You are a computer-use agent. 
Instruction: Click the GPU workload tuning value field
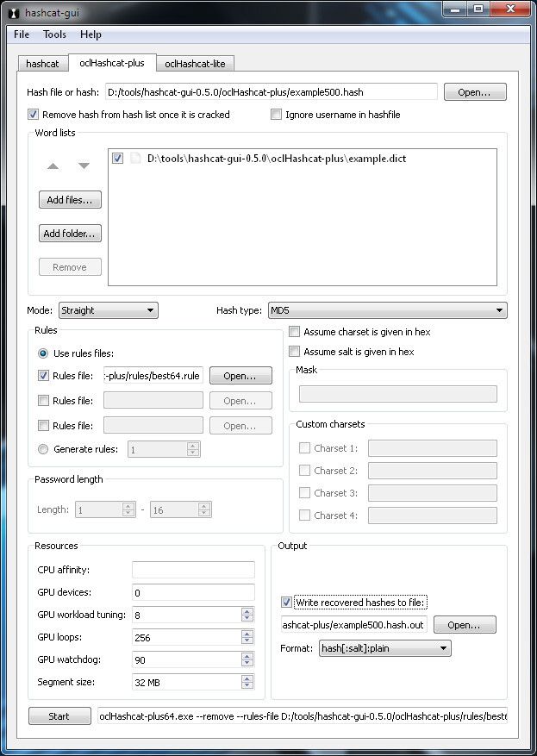tap(187, 615)
